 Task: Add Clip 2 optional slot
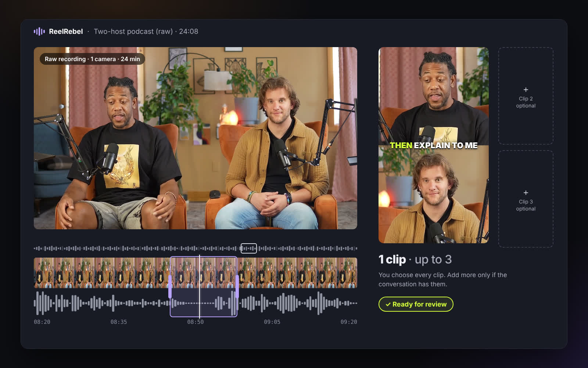click(x=526, y=96)
